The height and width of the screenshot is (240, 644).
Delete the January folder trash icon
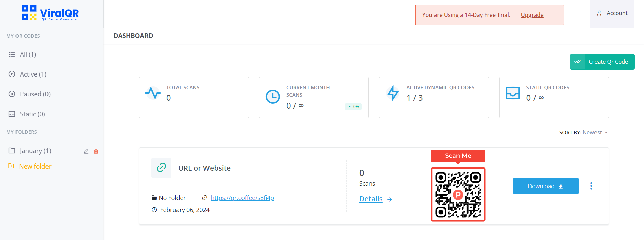click(x=96, y=151)
